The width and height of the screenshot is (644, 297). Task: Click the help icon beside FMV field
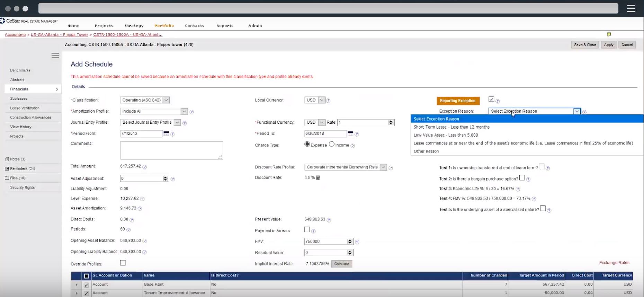tap(357, 242)
